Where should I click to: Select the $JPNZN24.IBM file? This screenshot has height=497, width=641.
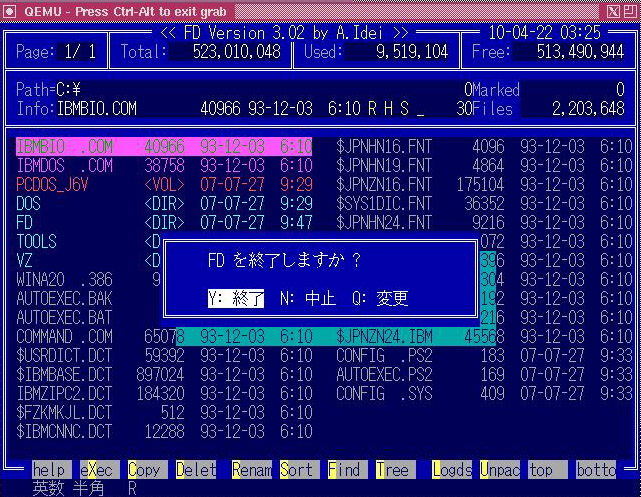point(484,336)
